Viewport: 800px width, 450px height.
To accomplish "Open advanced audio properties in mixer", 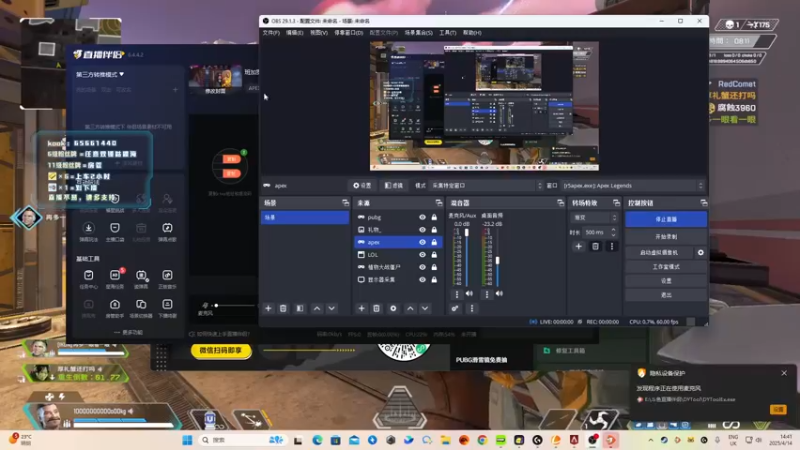I will [455, 308].
